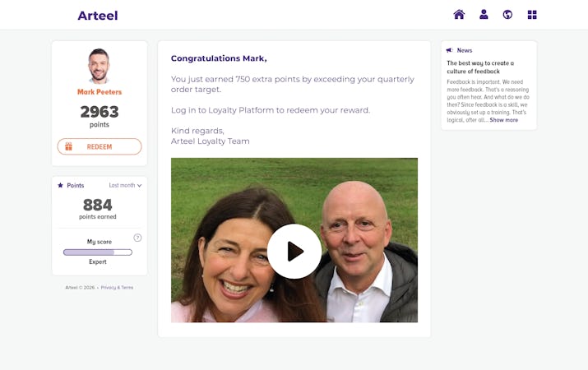The width and height of the screenshot is (588, 370).
Task: Expand the Last month dropdown
Action: coord(125,185)
